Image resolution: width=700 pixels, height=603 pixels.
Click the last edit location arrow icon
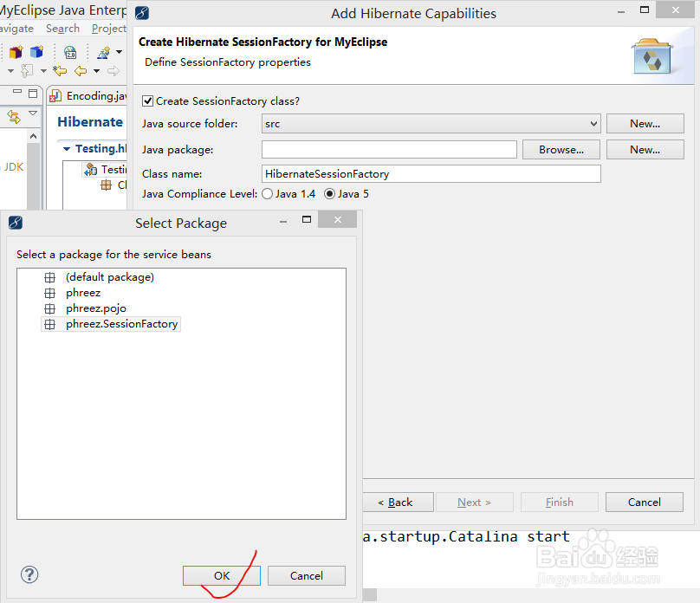click(60, 70)
